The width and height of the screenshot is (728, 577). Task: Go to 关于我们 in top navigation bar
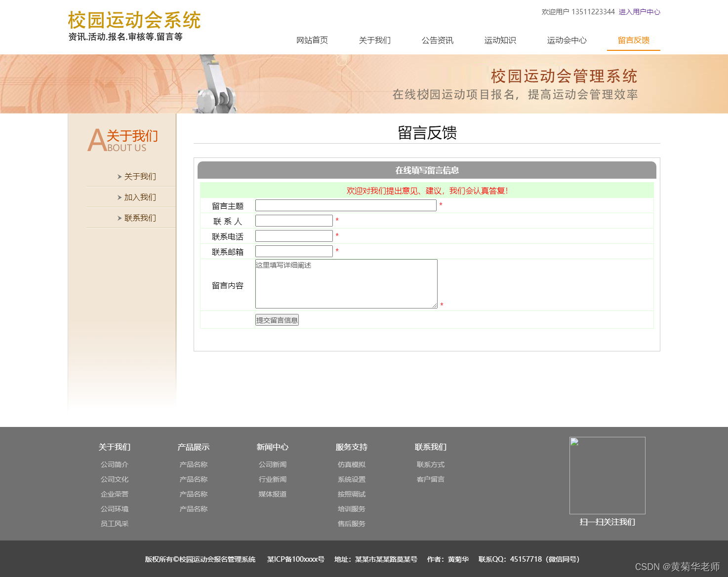pyautogui.click(x=375, y=40)
